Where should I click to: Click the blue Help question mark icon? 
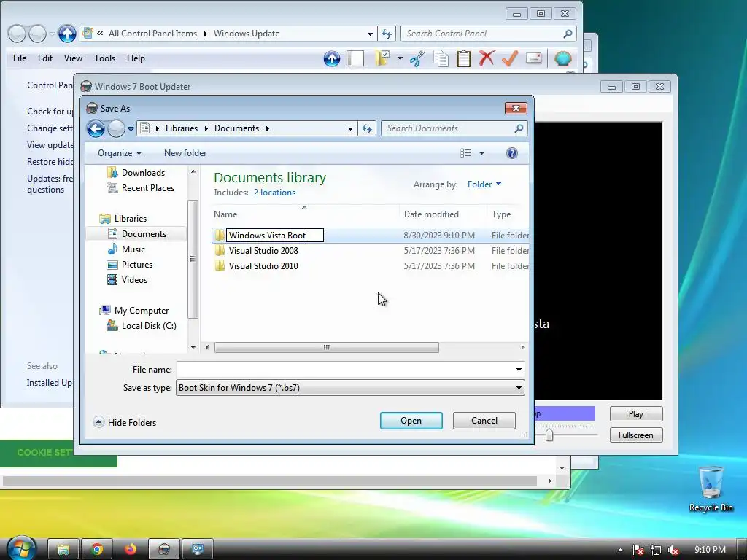pyautogui.click(x=511, y=153)
